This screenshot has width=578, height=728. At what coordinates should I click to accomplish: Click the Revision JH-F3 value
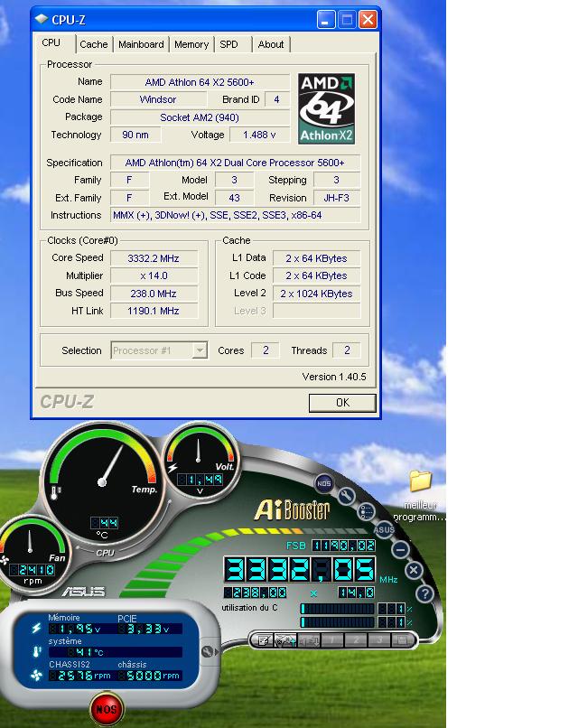(x=337, y=198)
